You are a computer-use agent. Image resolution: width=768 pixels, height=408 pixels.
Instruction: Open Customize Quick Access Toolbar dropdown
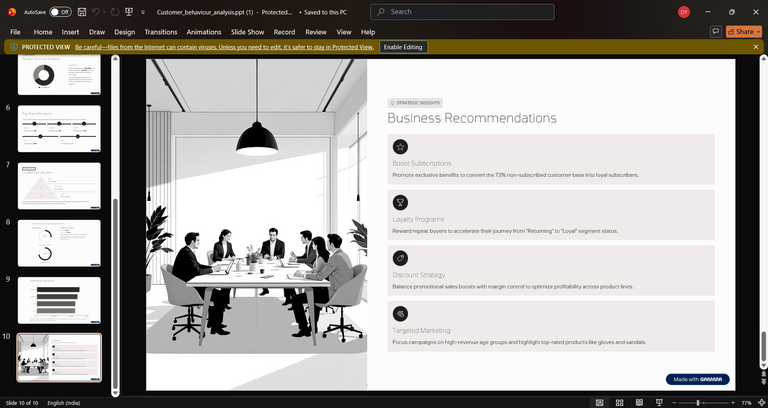143,12
